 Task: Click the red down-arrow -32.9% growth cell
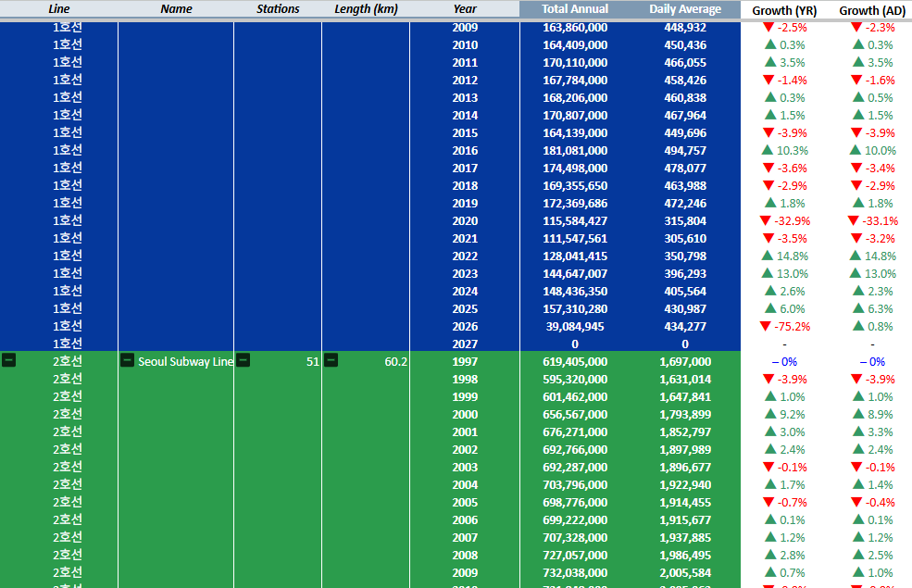784,221
